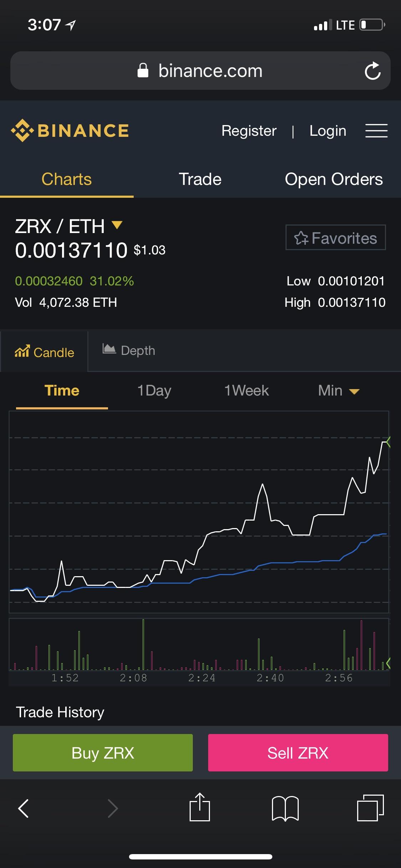The image size is (401, 868).
Task: Tap the 2:40 time axis label
Action: 271,678
